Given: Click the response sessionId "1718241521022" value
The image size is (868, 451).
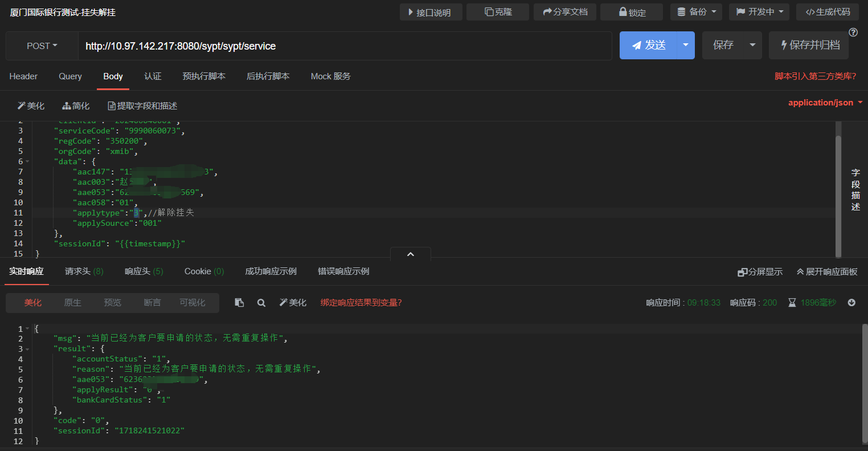Looking at the screenshot, I should click(150, 431).
